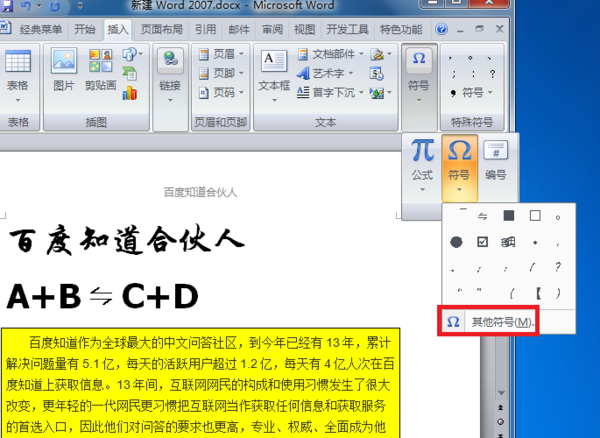The width and height of the screenshot is (600, 438).
Task: Open the 文本框 text box button
Action: pyautogui.click(x=274, y=77)
